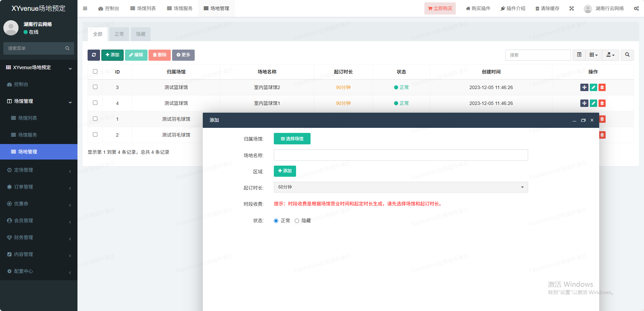Click the refresh icon button in table toolbar
The width and height of the screenshot is (644, 311).
94,55
